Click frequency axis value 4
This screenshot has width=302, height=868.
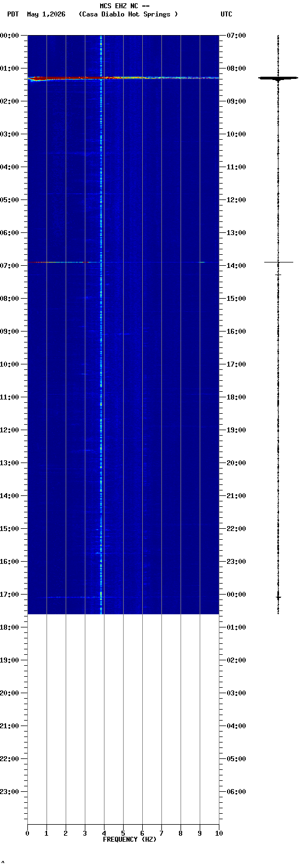pos(104,833)
